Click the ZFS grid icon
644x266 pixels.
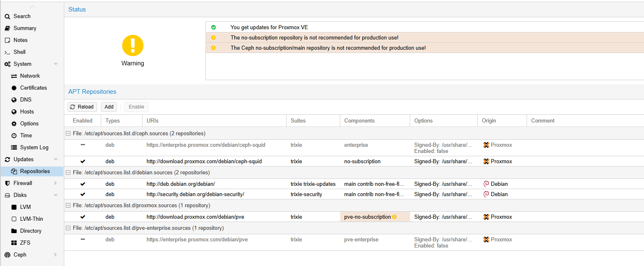coord(14,243)
